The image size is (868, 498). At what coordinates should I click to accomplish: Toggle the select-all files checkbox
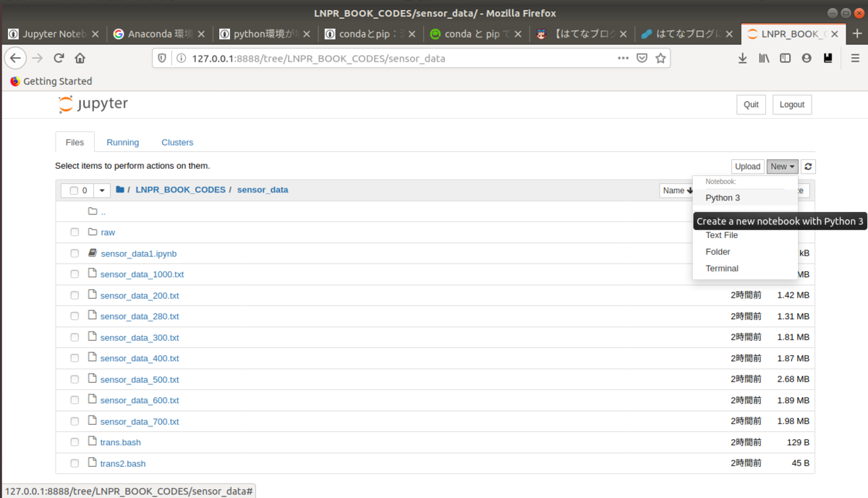pyautogui.click(x=75, y=190)
